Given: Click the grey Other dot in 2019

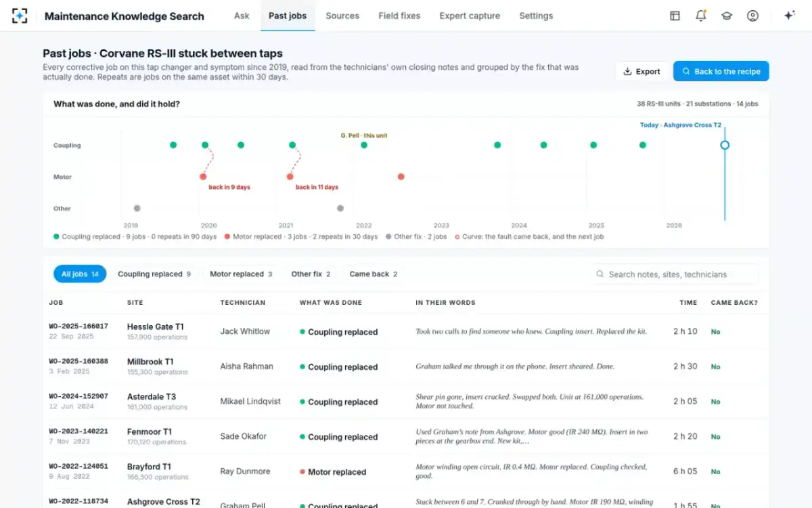Looking at the screenshot, I should click(137, 209).
